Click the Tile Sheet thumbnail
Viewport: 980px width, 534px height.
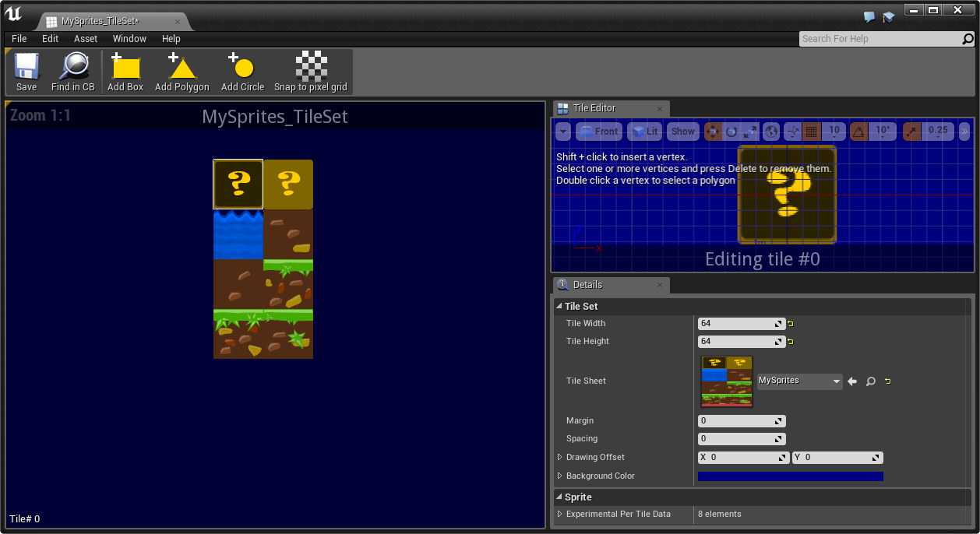click(x=727, y=381)
